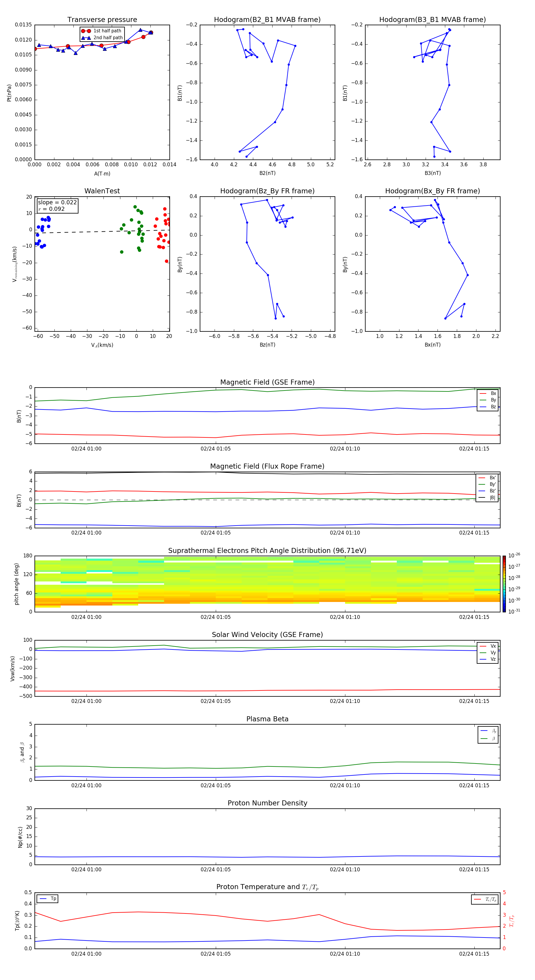Click the 'By' legend entry in GSE field plot
This screenshot has width=535, height=980.
(x=488, y=400)
